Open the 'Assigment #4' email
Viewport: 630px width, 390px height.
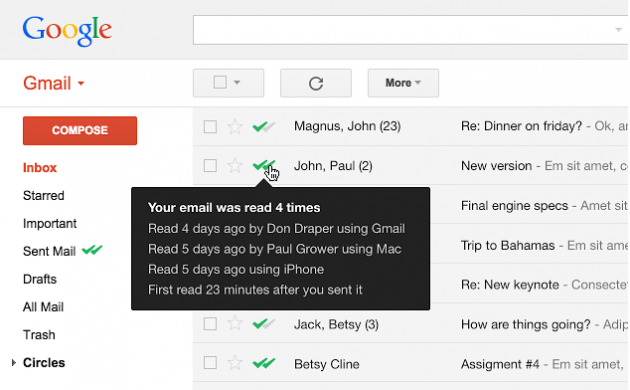(500, 364)
